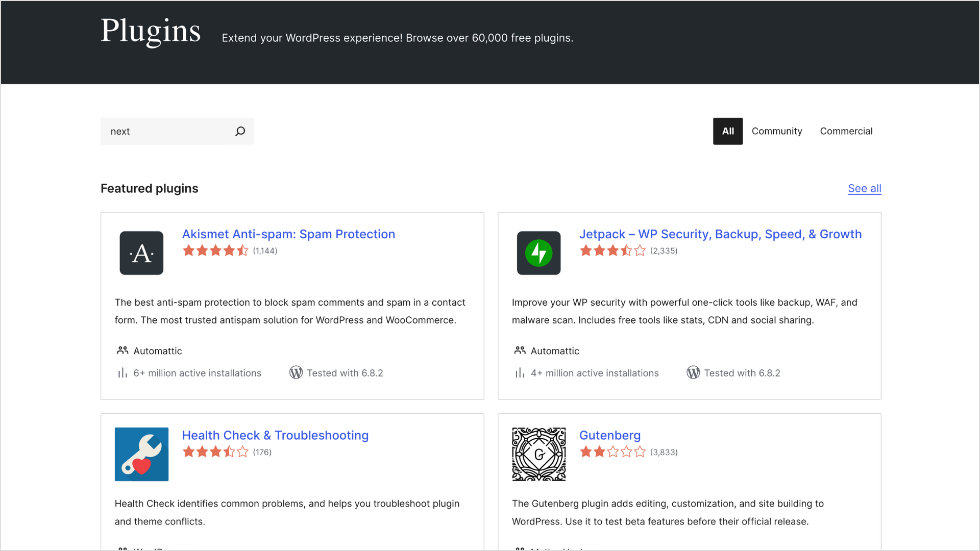The width and height of the screenshot is (980, 551).
Task: Click the Plugins page heading
Action: coord(151,32)
